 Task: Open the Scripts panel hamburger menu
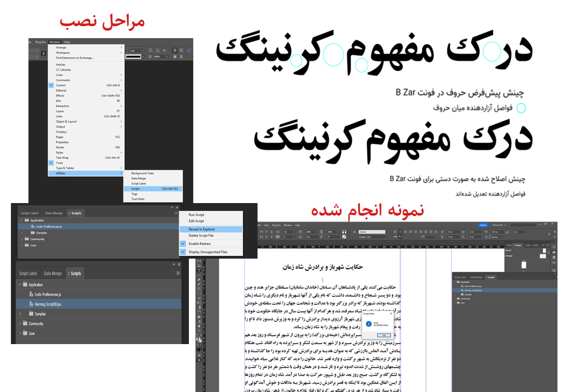(177, 273)
